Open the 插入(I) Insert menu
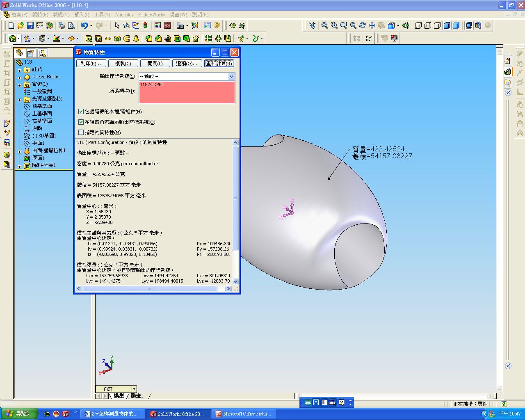Image resolution: width=525 pixels, height=420 pixels. coord(82,15)
